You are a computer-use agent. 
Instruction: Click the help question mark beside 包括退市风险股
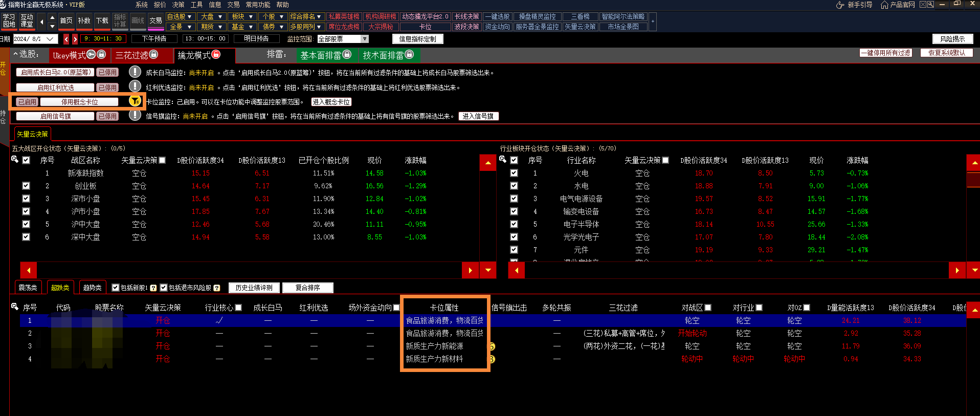click(x=217, y=288)
